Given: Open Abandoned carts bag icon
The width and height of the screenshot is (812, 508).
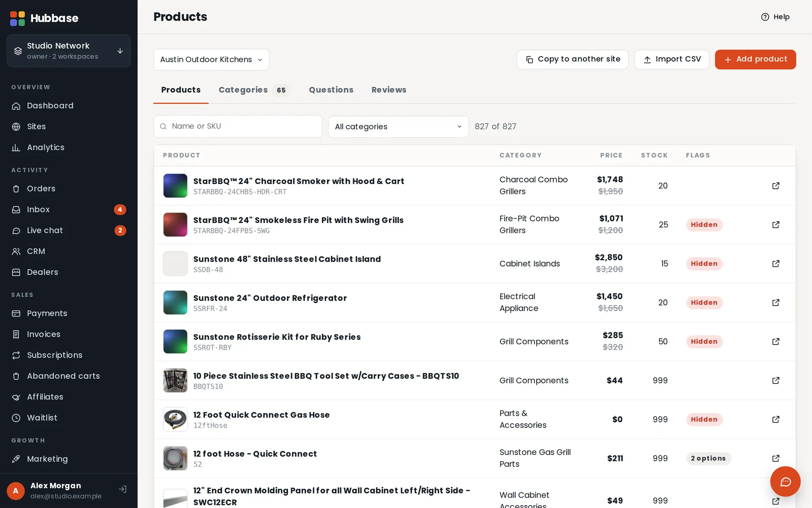Looking at the screenshot, I should [x=16, y=376].
